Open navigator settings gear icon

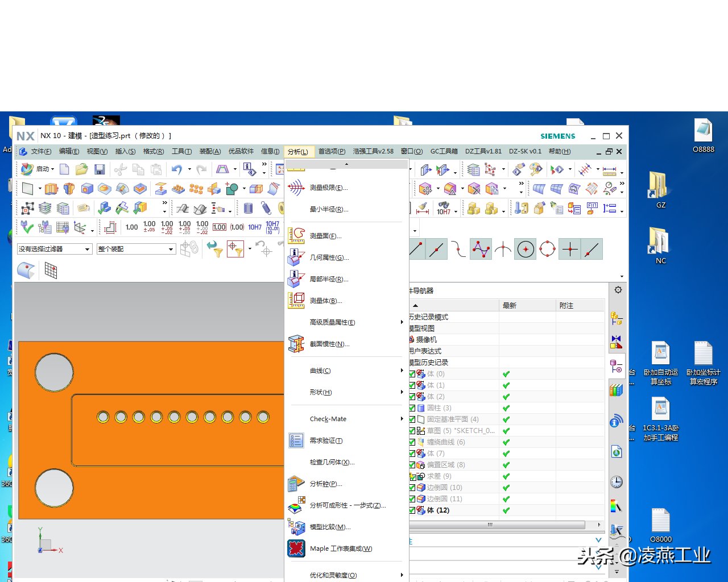tap(618, 290)
